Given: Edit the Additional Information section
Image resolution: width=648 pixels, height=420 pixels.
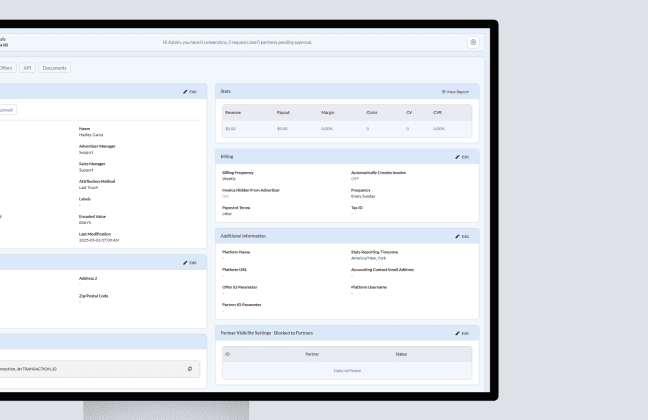Looking at the screenshot, I should 462,236.
